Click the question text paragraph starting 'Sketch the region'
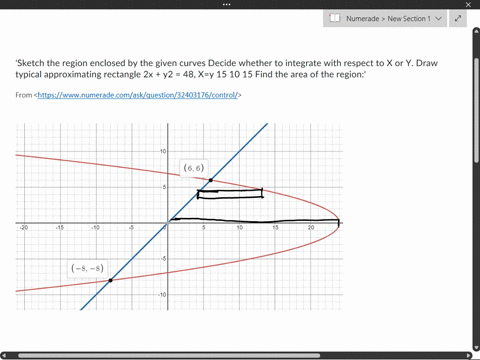 click(227, 69)
